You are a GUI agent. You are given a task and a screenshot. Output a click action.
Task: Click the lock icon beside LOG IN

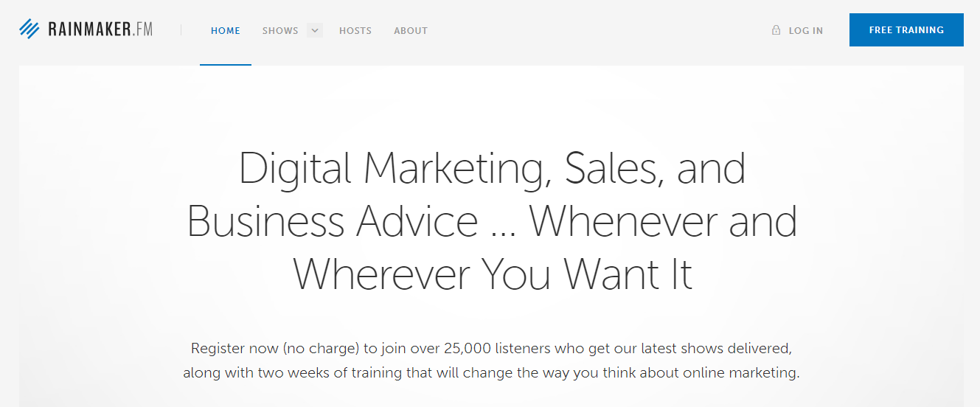[776, 30]
